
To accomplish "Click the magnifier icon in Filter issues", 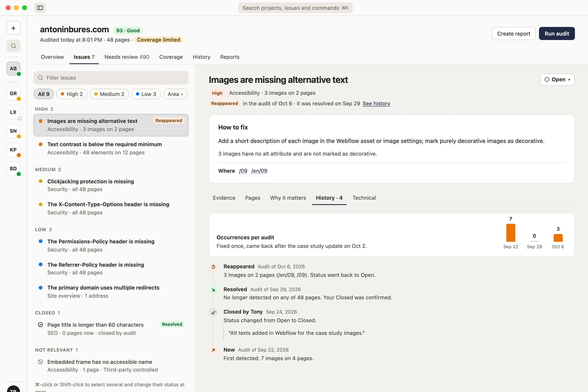I will click(x=40, y=78).
